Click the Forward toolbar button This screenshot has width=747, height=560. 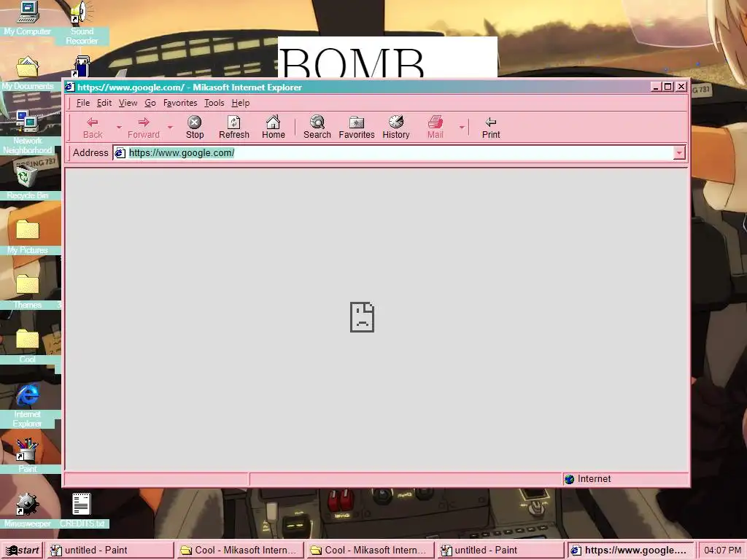tap(144, 127)
